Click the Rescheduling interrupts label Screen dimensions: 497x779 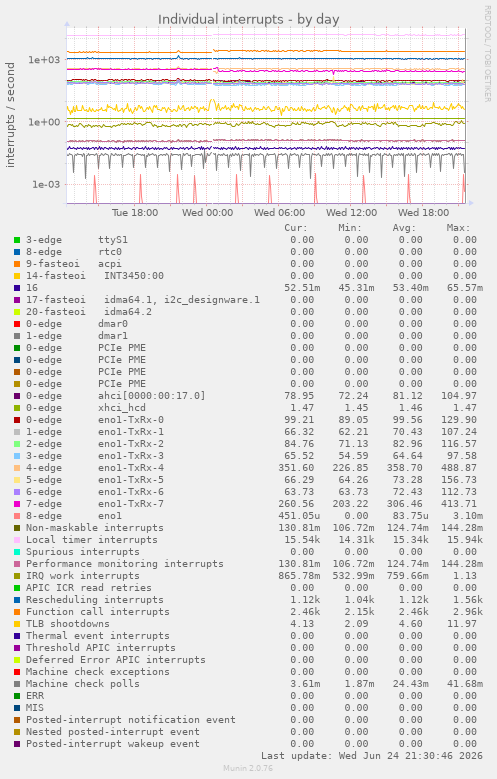94,600
